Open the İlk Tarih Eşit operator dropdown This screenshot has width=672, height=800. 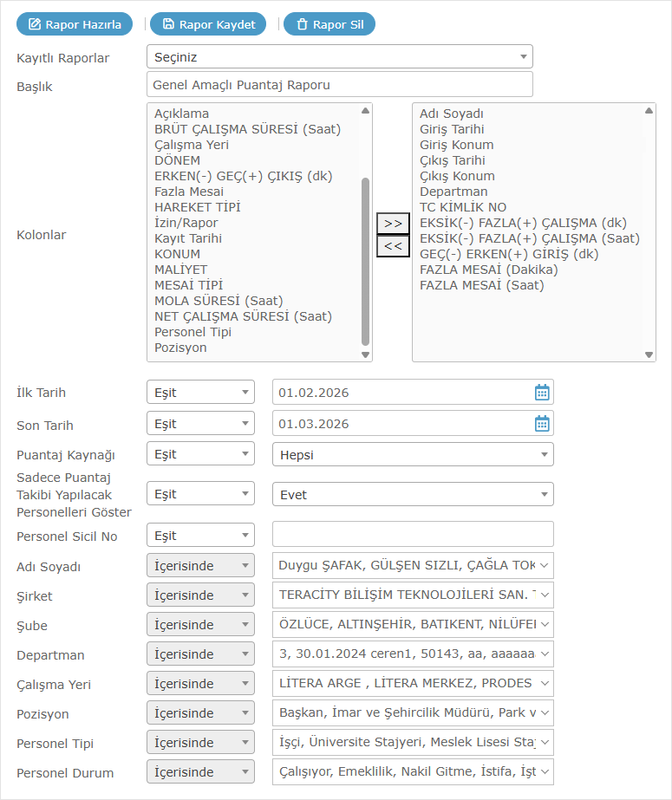pyautogui.click(x=200, y=393)
